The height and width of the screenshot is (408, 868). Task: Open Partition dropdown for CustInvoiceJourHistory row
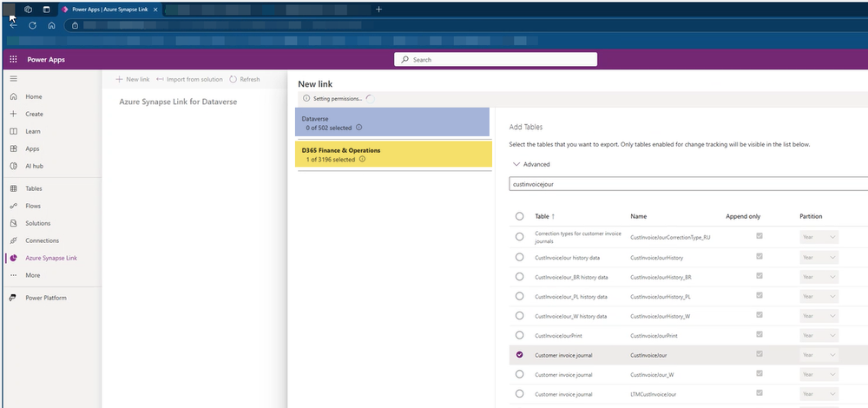(x=819, y=257)
